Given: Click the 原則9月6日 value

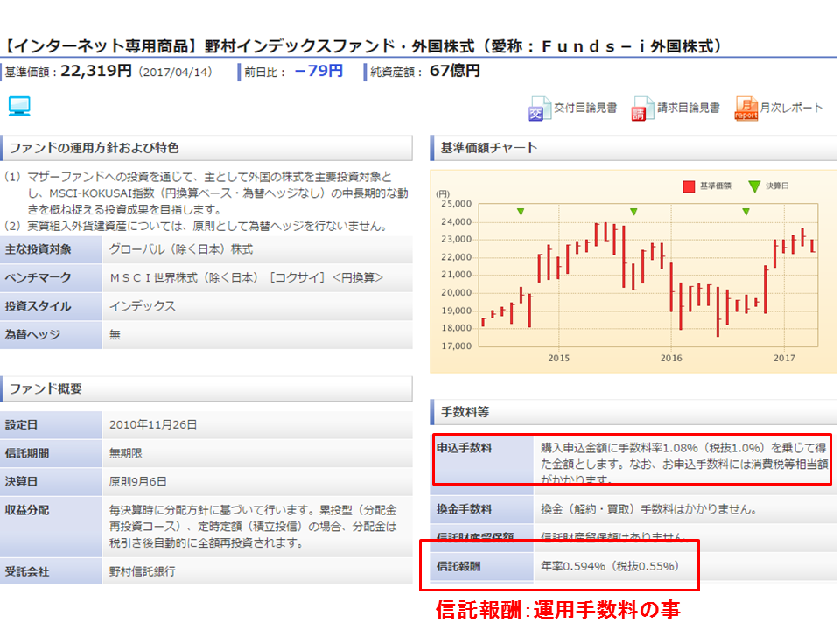Looking at the screenshot, I should [x=137, y=481].
